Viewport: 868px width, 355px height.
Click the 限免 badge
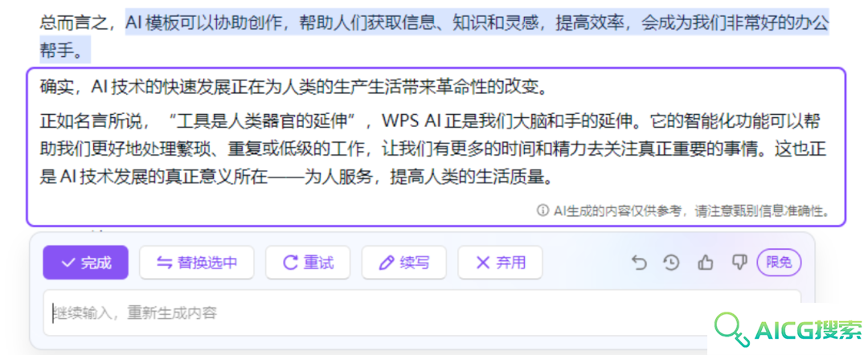pyautogui.click(x=779, y=263)
